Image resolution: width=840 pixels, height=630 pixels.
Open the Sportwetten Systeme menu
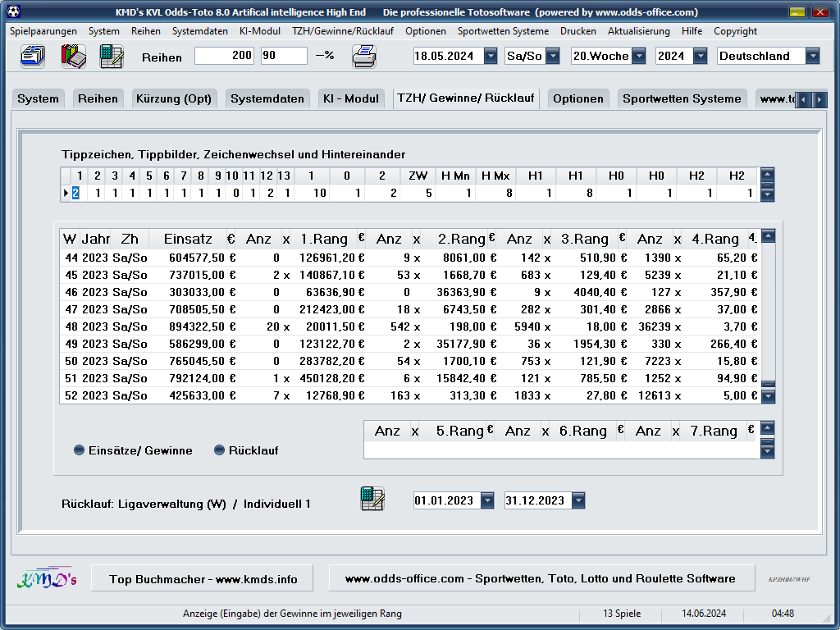point(503,31)
